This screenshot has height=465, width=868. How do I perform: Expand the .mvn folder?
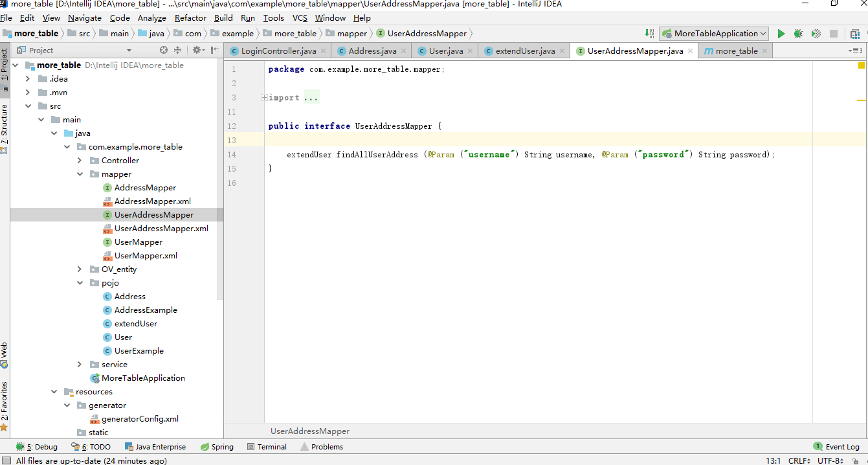coord(28,92)
